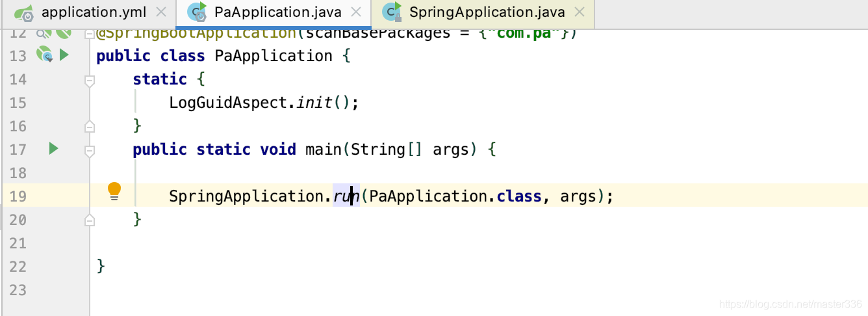Place cursor on LogGuidAspect in line 15
868x316 pixels.
tap(229, 103)
